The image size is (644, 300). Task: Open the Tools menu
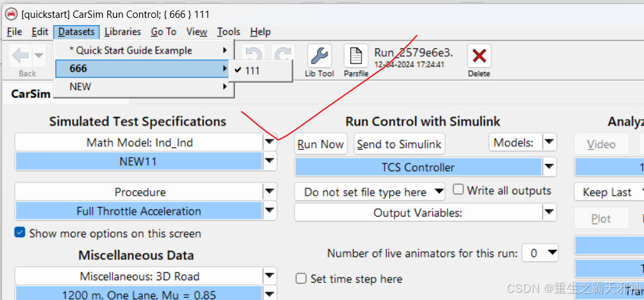[229, 32]
